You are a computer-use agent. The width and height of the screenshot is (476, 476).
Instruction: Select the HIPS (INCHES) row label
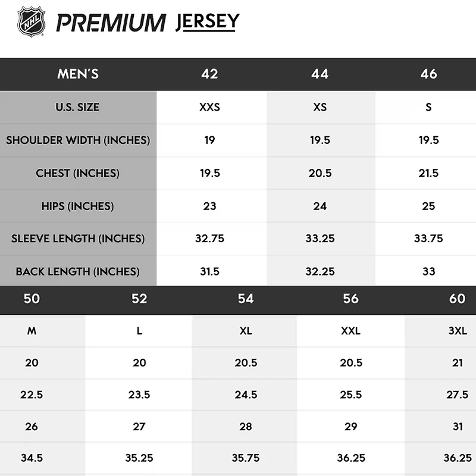click(x=78, y=206)
